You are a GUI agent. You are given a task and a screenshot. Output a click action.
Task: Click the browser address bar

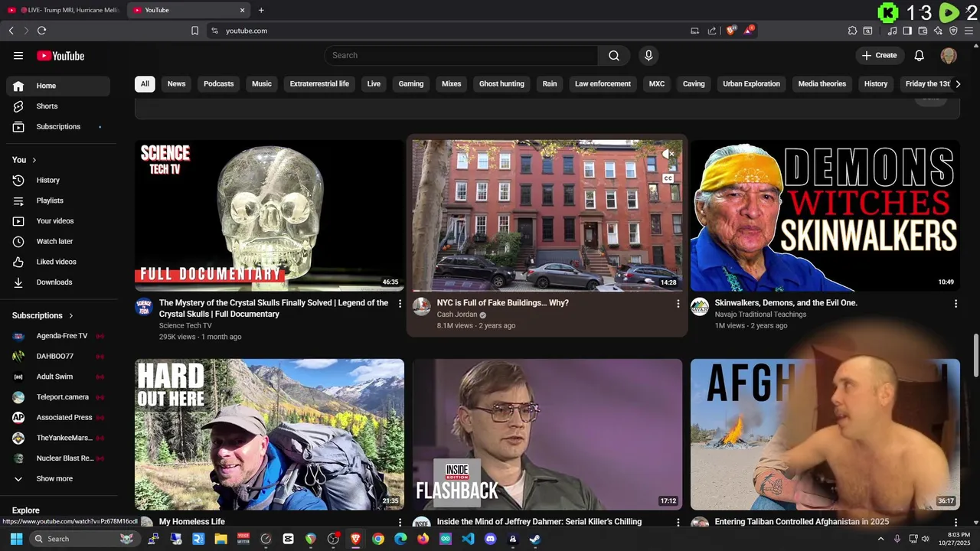[x=452, y=31]
